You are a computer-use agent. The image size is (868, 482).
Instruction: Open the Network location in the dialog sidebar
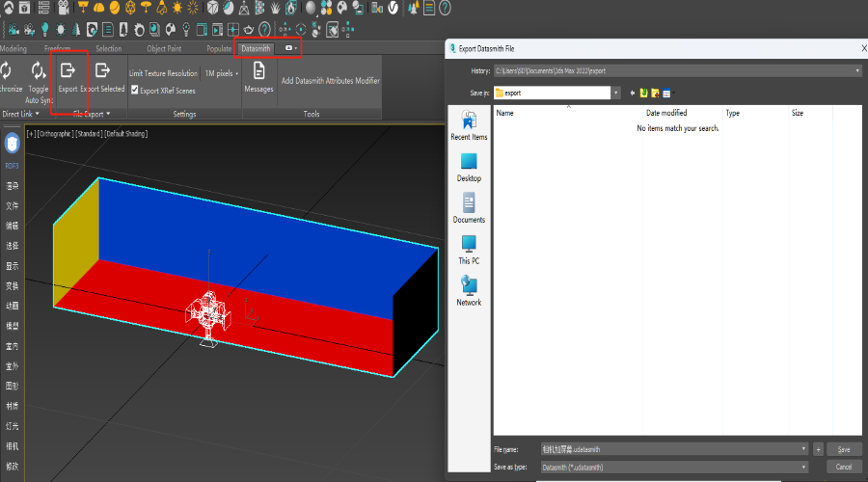pyautogui.click(x=469, y=291)
